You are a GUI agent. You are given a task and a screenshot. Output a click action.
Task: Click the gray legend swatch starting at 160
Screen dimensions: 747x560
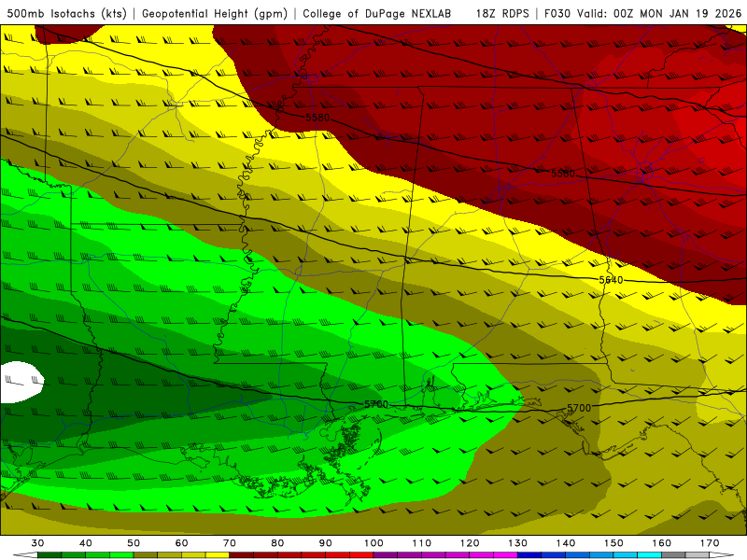pyautogui.click(x=673, y=555)
